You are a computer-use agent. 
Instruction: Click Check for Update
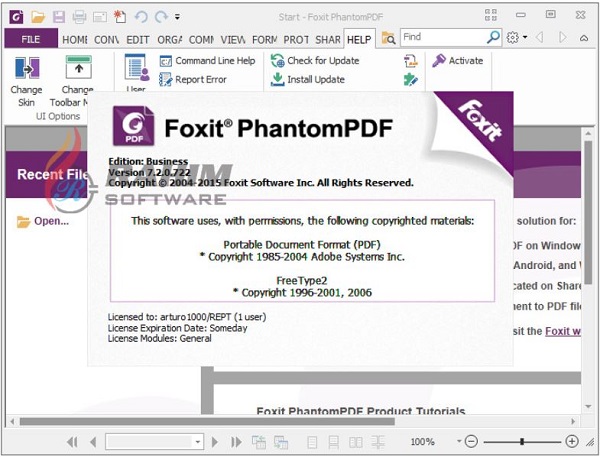pos(315,60)
